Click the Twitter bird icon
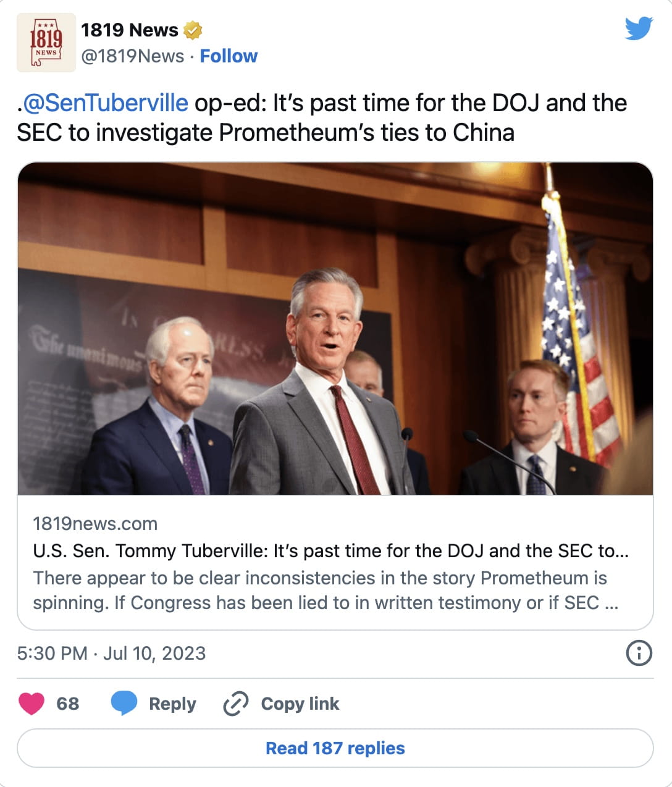This screenshot has width=672, height=787. click(x=639, y=27)
